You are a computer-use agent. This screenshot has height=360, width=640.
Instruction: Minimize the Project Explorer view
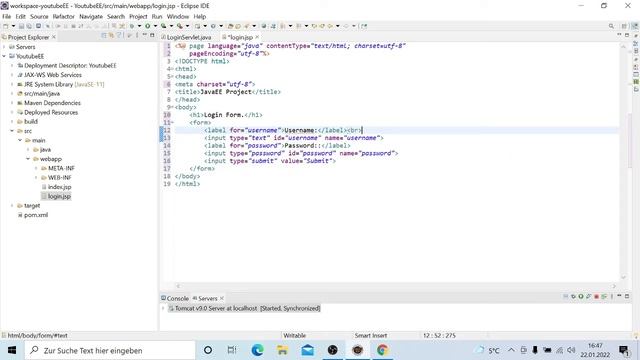(144, 36)
